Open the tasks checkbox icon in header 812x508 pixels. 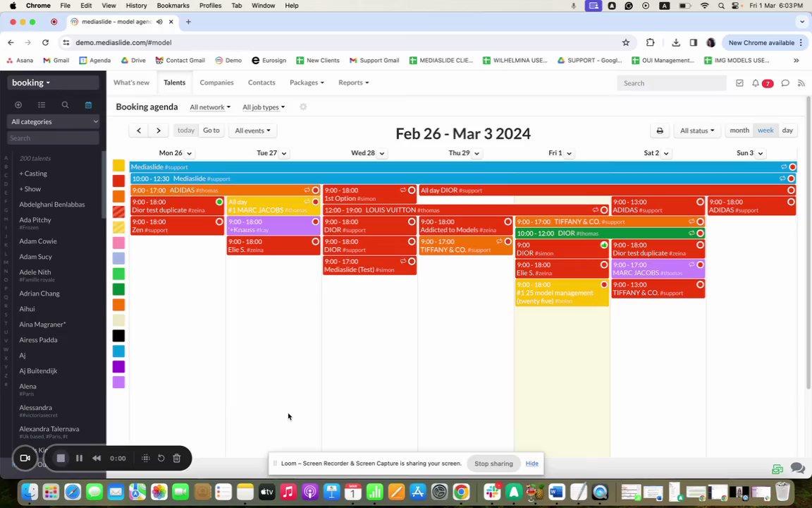739,83
